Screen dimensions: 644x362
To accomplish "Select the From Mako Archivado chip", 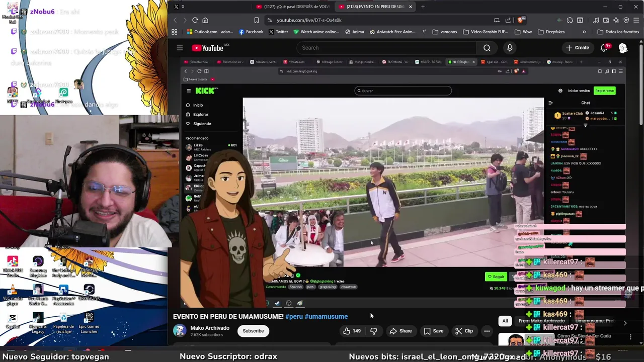I will [542, 321].
